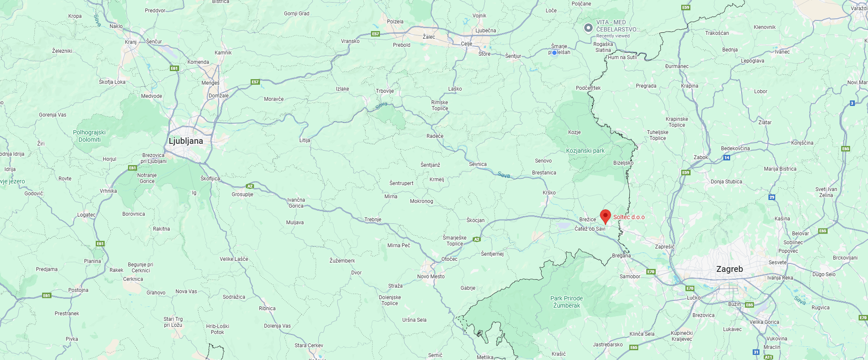
Task: Click the A2 shield near Grosuplje
Action: click(250, 186)
